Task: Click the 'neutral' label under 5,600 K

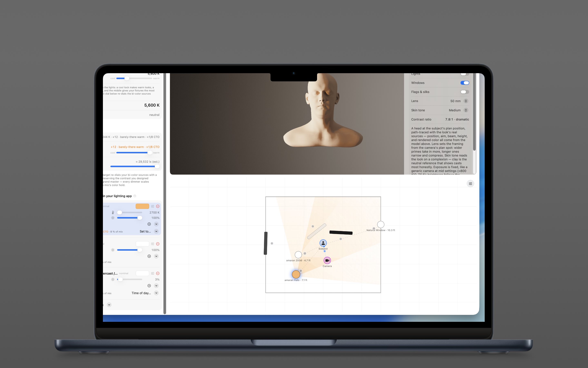Action: (x=154, y=115)
